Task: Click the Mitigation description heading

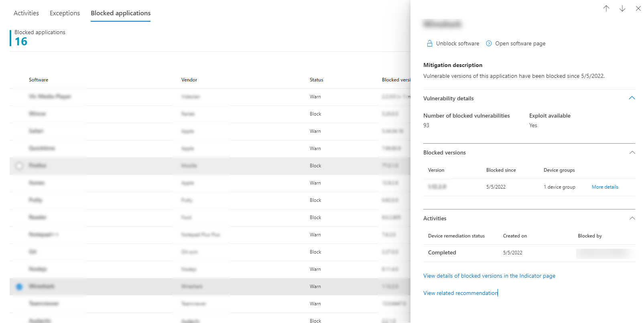Action: (453, 65)
